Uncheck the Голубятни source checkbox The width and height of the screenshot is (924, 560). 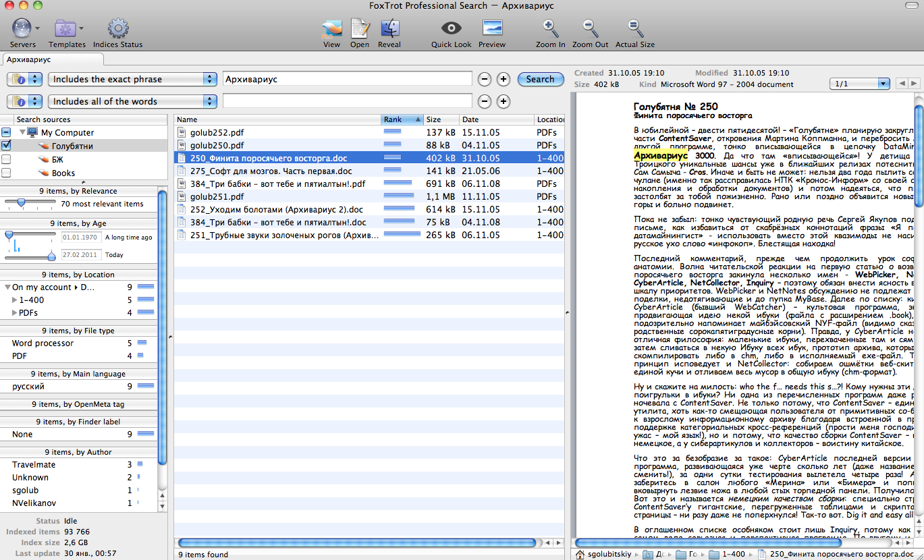[6, 146]
